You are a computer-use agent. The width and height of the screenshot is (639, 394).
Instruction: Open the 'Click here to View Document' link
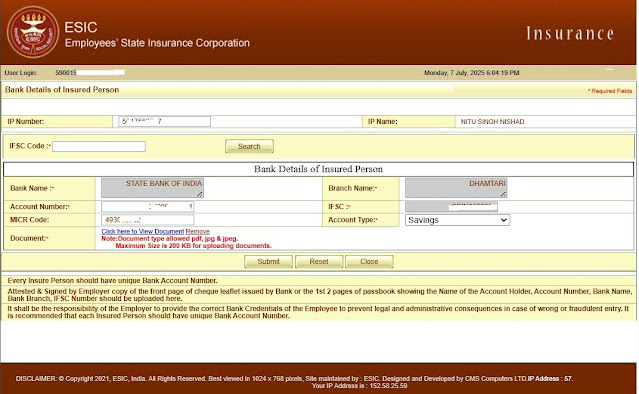143,231
